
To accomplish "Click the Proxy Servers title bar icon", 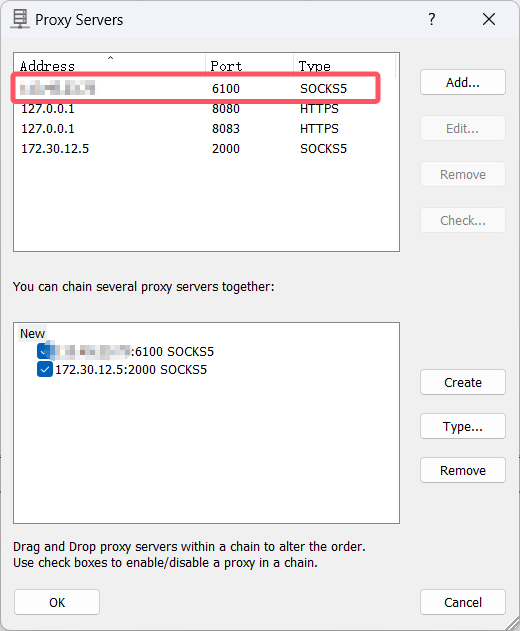I will point(20,19).
